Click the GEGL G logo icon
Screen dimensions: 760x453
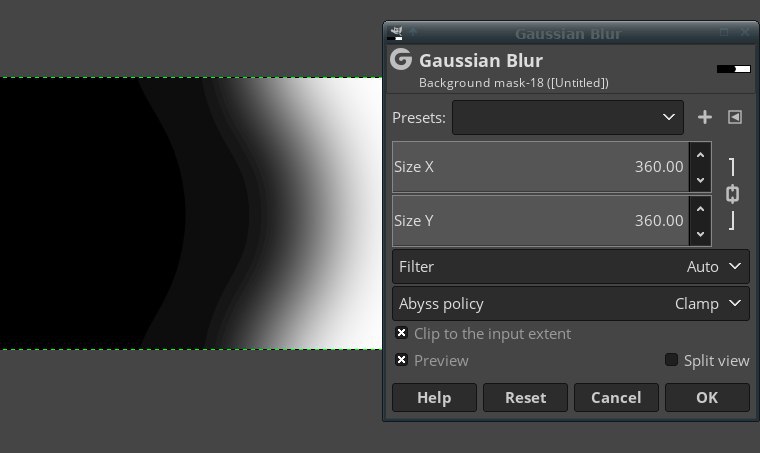pyautogui.click(x=401, y=60)
